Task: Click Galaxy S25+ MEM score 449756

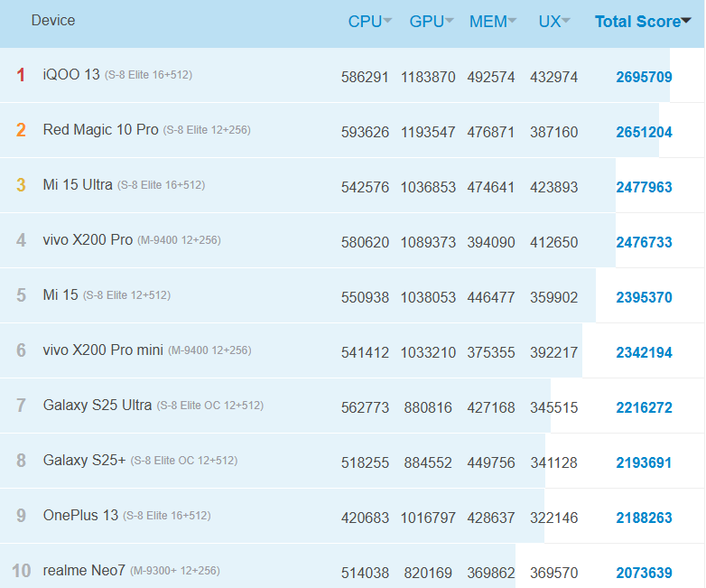Action: coord(491,462)
